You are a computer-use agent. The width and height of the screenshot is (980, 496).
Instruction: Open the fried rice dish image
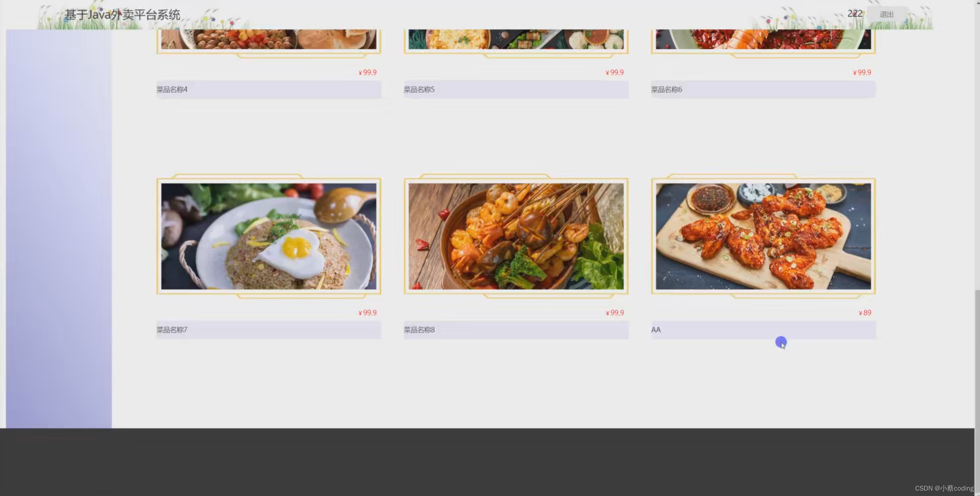point(268,236)
